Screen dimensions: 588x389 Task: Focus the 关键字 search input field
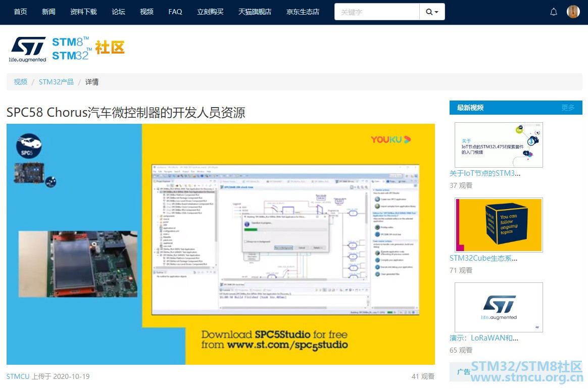pos(377,12)
